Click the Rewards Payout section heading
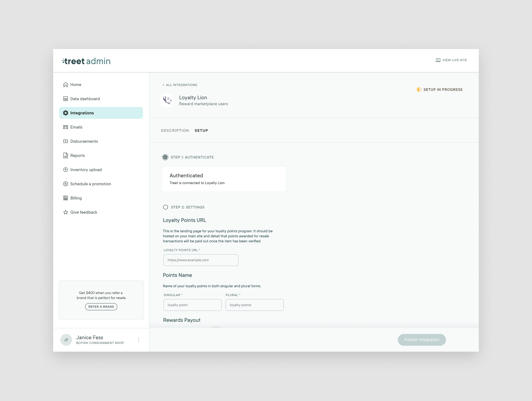This screenshot has height=401, width=532. pyautogui.click(x=182, y=320)
